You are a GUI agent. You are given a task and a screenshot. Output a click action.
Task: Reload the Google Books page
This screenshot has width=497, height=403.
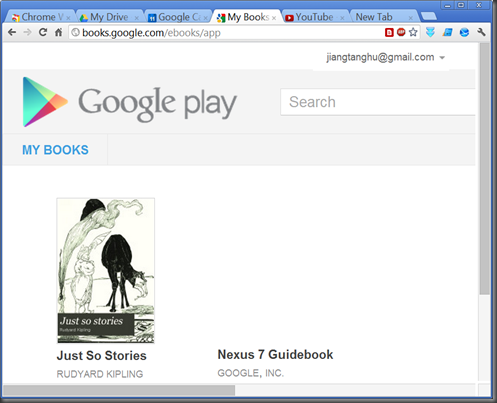[43, 32]
